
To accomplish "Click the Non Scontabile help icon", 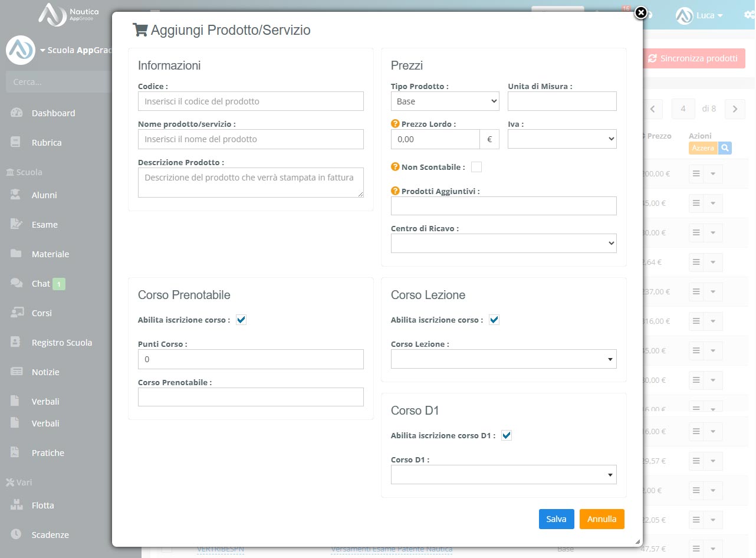I will (x=395, y=167).
